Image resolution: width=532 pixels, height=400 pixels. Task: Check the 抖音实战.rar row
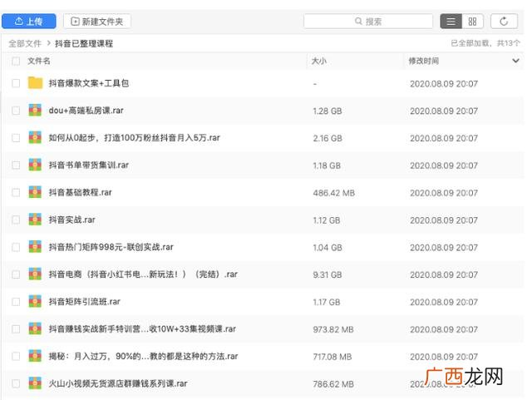16,220
